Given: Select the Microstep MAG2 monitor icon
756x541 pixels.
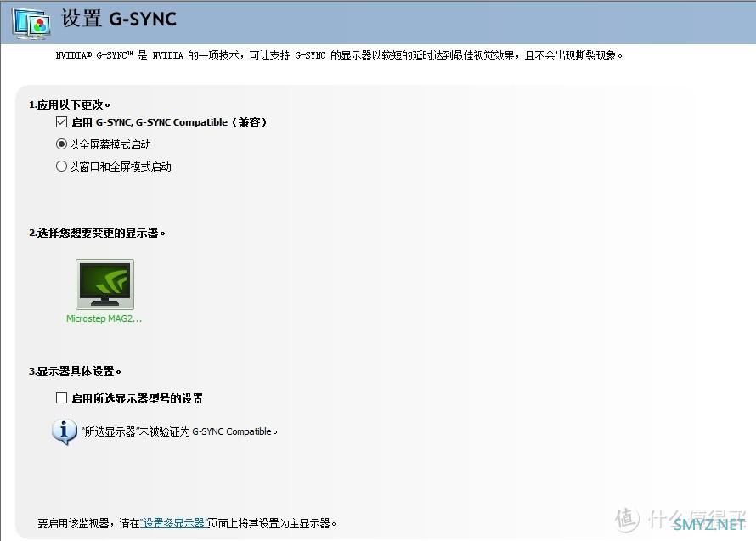Looking at the screenshot, I should (x=104, y=284).
